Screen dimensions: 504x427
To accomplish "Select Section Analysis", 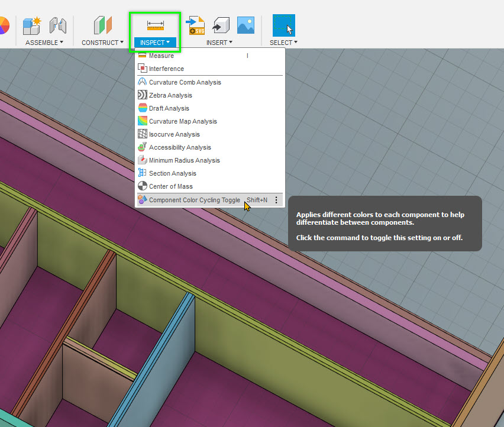I will click(210, 173).
